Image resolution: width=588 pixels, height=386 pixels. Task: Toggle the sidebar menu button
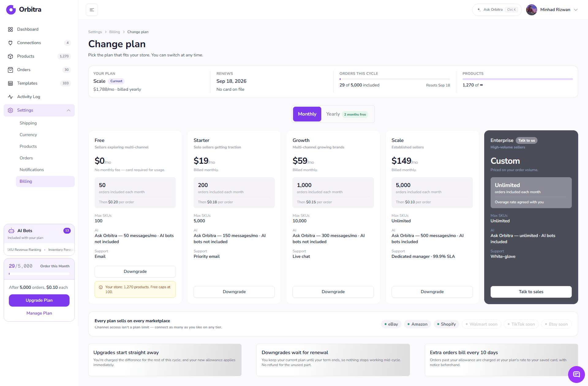(x=92, y=10)
